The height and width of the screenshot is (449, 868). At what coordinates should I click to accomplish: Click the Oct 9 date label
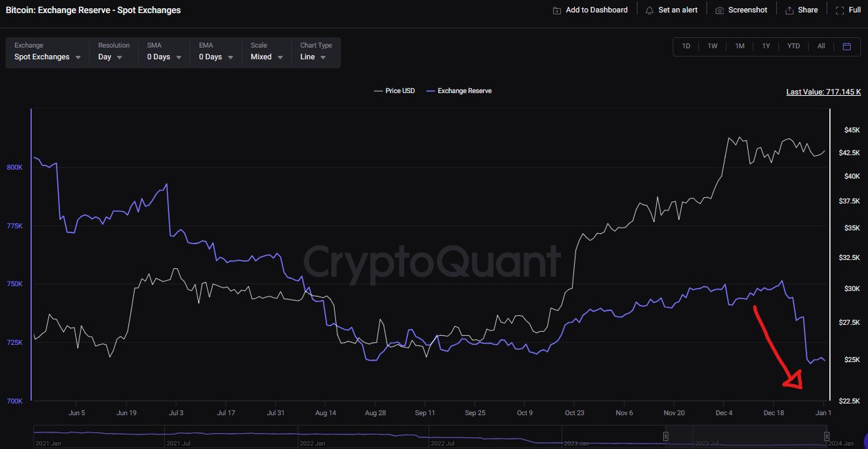(x=524, y=413)
